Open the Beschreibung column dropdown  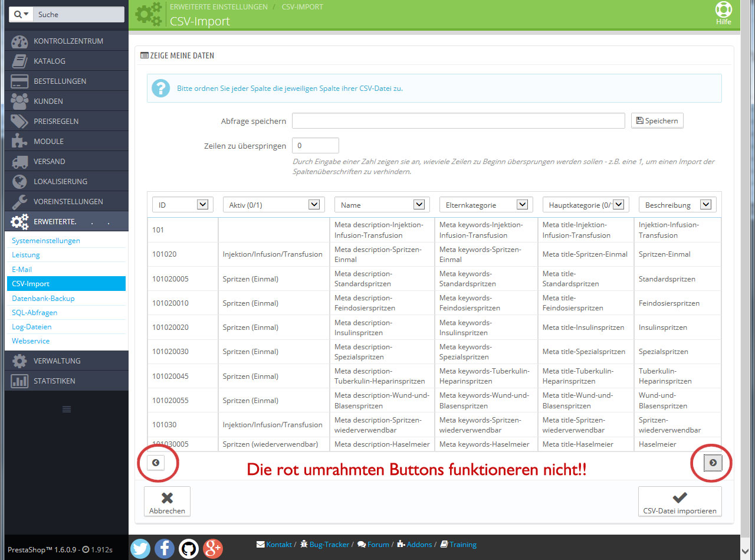678,205
